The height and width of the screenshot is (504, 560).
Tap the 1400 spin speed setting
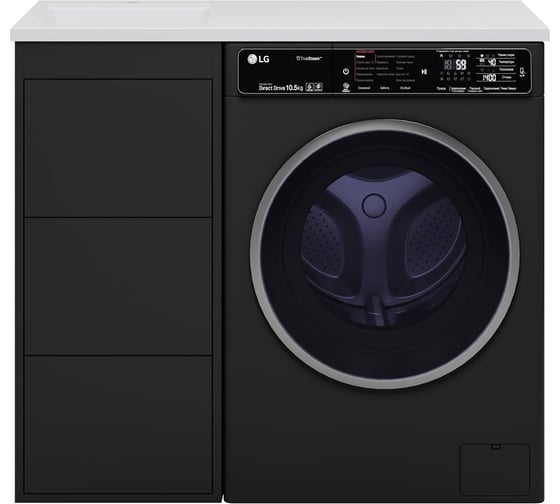pos(489,78)
